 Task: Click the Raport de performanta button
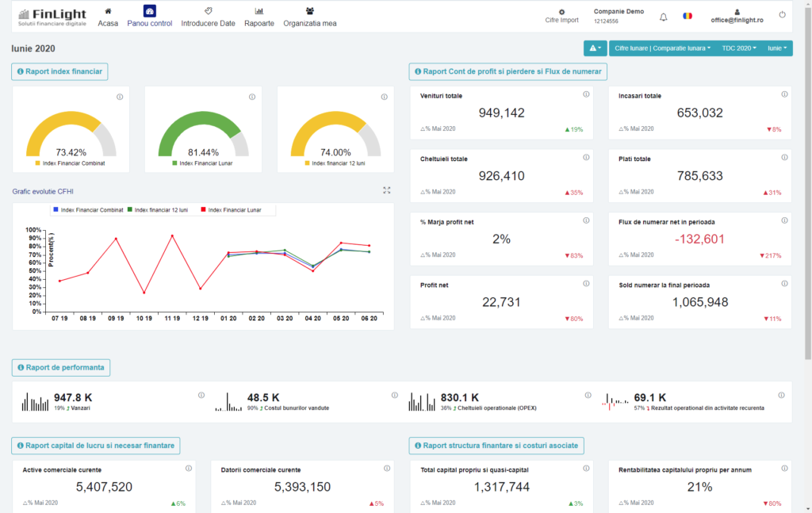coord(60,367)
